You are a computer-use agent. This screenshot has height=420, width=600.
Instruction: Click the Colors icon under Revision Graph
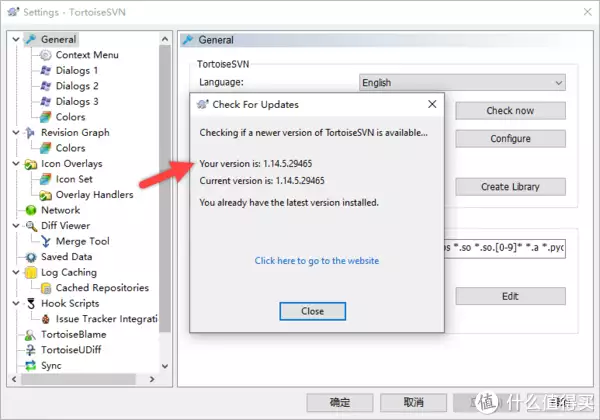coord(45,148)
